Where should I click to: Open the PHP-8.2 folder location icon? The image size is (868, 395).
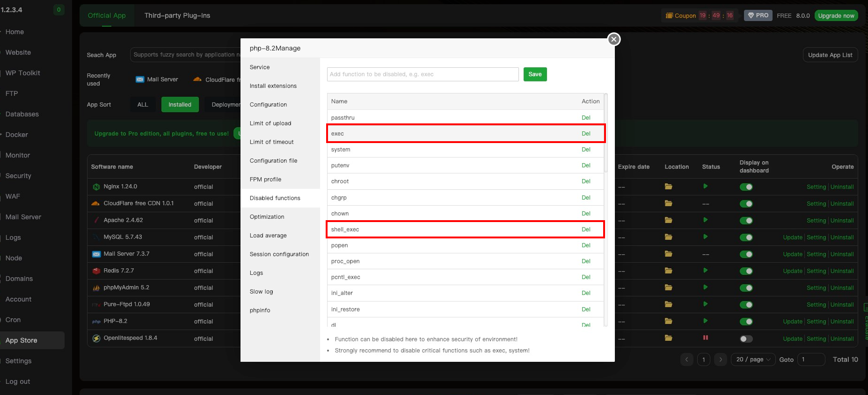[668, 321]
